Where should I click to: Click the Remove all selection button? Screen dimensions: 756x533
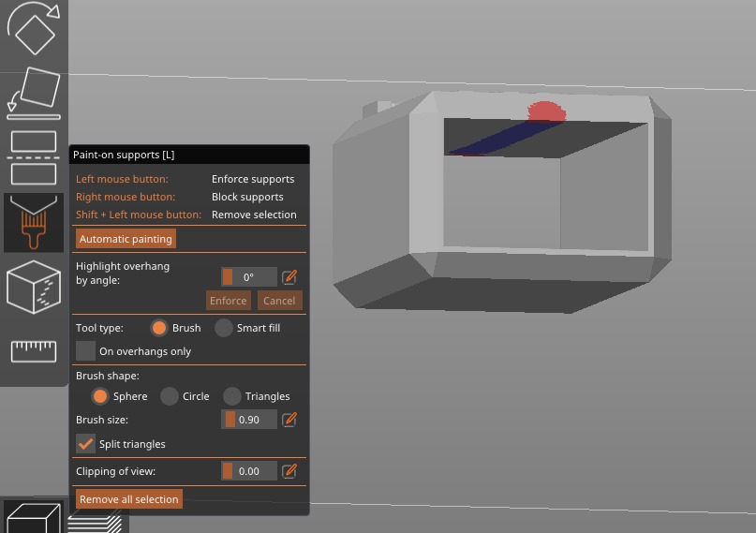(128, 499)
